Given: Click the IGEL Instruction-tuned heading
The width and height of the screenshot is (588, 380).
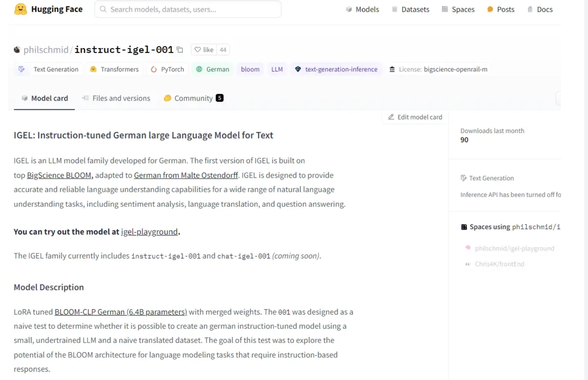Looking at the screenshot, I should tap(143, 135).
